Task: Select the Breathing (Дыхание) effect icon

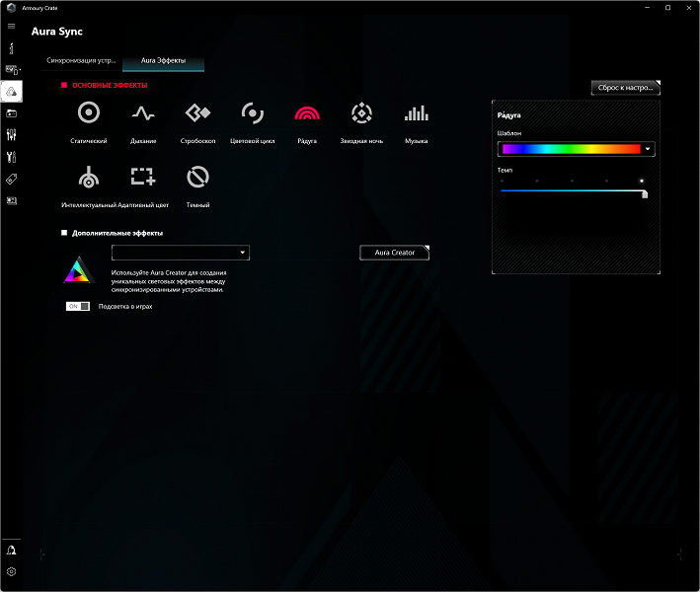Action: pyautogui.click(x=143, y=113)
